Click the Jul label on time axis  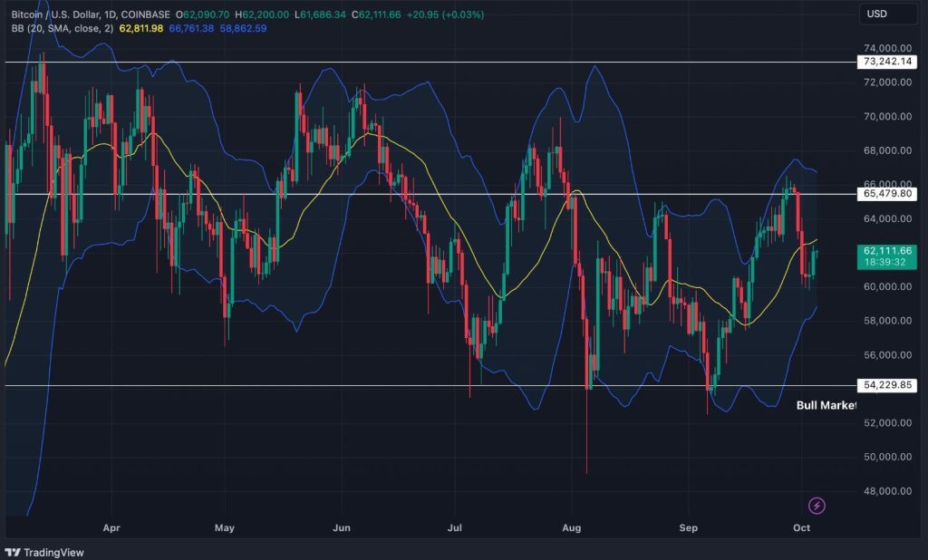coord(455,527)
